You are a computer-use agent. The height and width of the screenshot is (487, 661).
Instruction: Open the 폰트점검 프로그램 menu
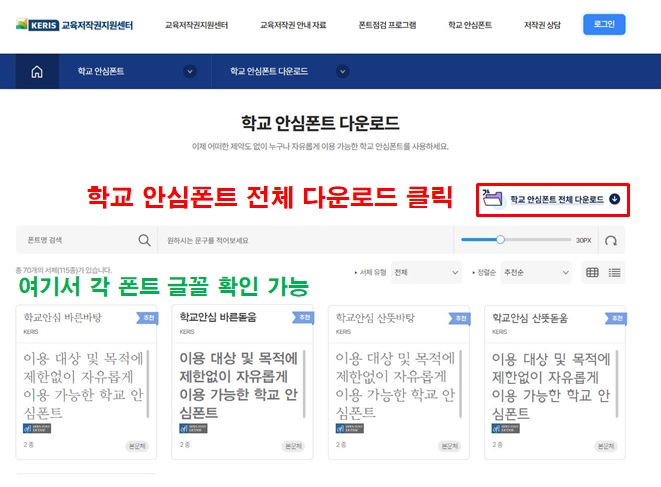(x=387, y=25)
